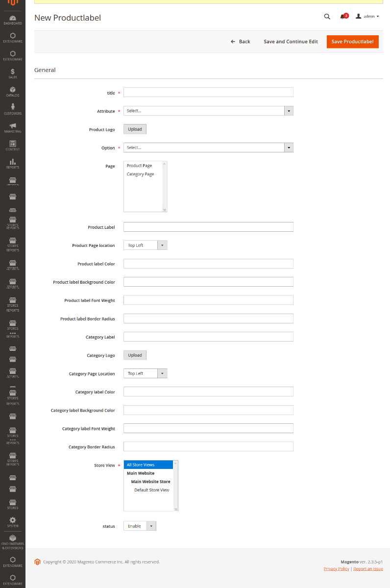Viewport: 390px width, 588px height.
Task: Click Save and Continue Edit
Action: [x=291, y=42]
